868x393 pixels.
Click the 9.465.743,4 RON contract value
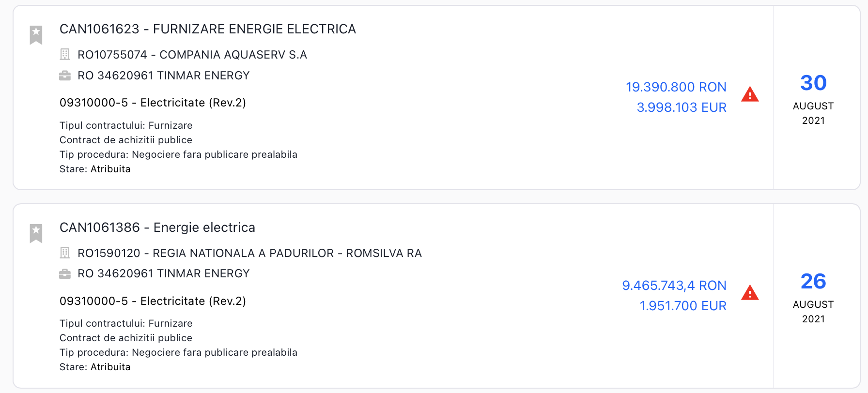point(674,286)
